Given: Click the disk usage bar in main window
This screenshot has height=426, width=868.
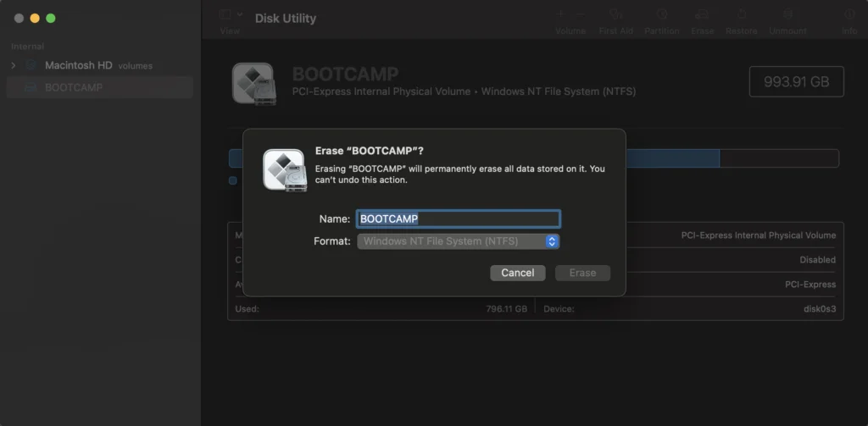Looking at the screenshot, I should pos(534,158).
